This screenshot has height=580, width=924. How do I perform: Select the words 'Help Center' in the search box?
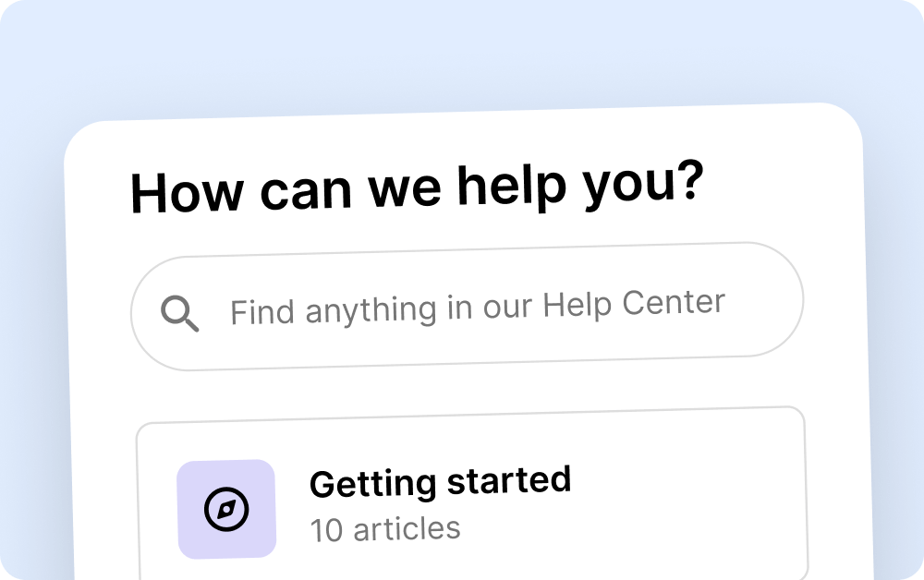pyautogui.click(x=634, y=303)
